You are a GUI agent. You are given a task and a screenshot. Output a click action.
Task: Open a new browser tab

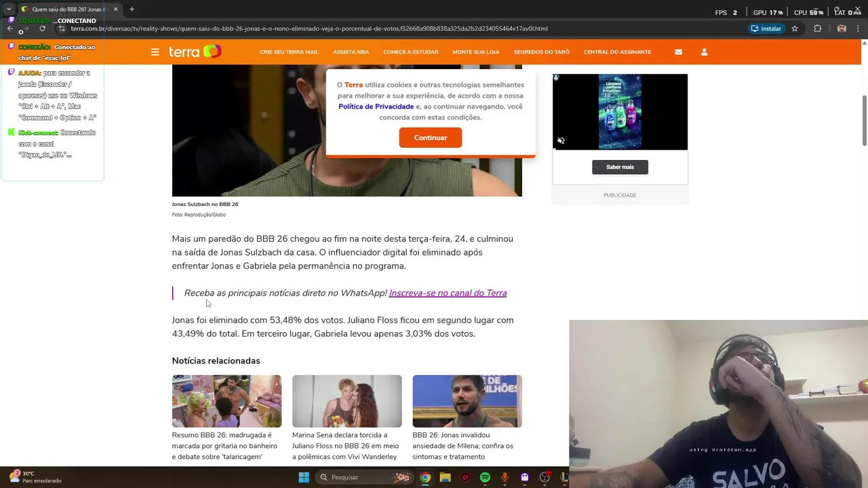pyautogui.click(x=132, y=9)
